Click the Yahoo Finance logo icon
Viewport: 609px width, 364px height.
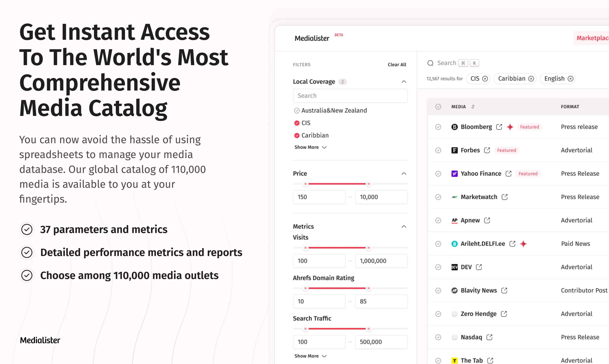[455, 174]
